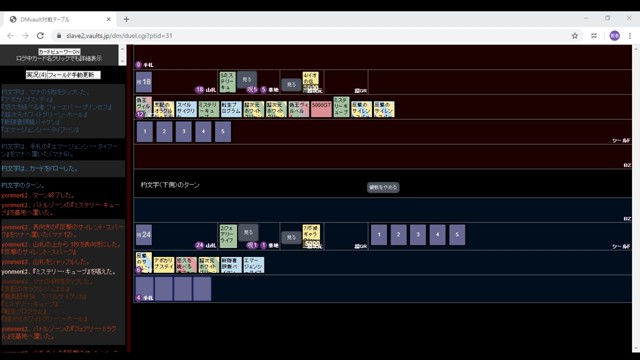Click the purple 6 mana counter on lower side
This screenshot has width=640, height=360.
pyautogui.click(x=138, y=270)
